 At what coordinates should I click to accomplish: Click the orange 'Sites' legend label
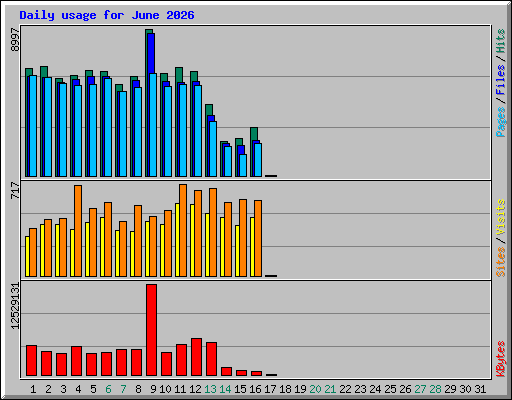501,262
